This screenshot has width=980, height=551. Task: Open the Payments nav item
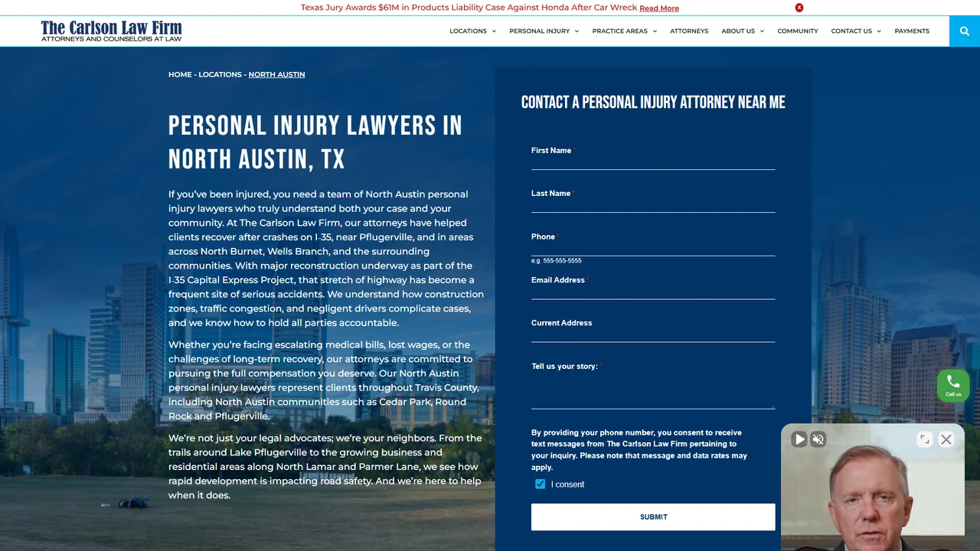point(912,31)
